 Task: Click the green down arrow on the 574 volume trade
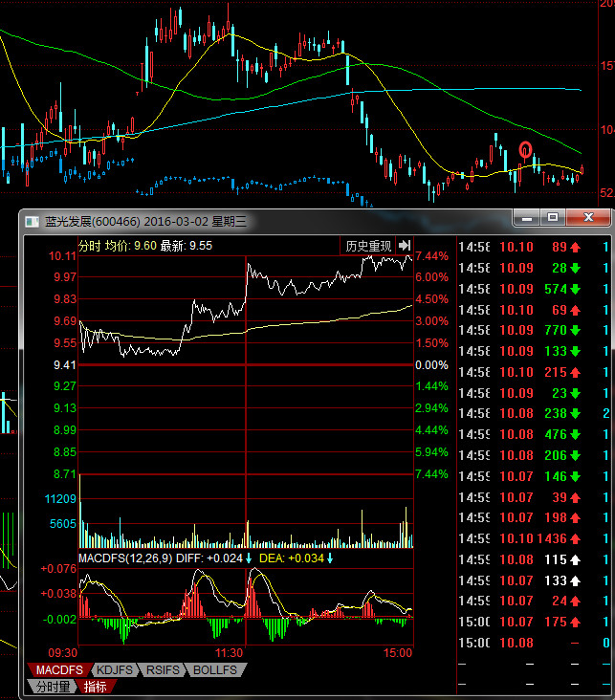tap(575, 290)
